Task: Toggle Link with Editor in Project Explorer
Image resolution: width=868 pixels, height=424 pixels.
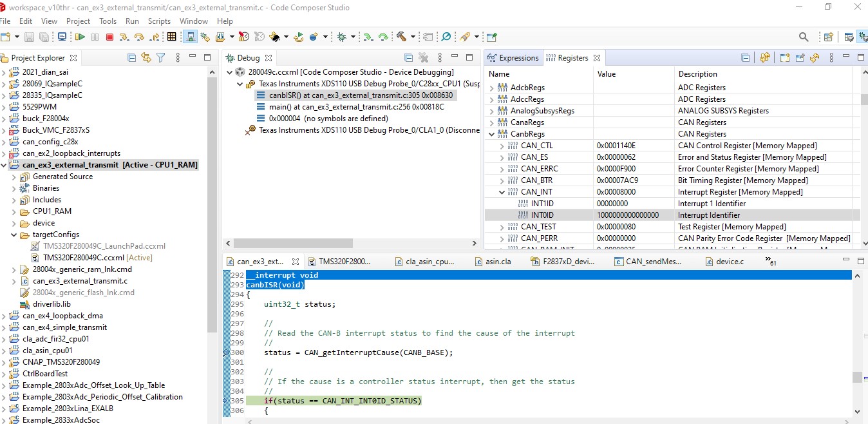Action: 146,57
